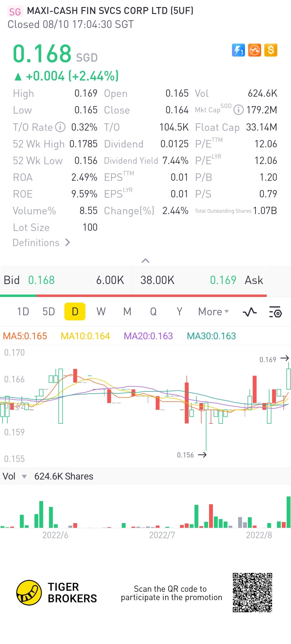Viewport: 291px width, 644px height.
Task: Open Mkt Cap info icon
Action: [238, 110]
